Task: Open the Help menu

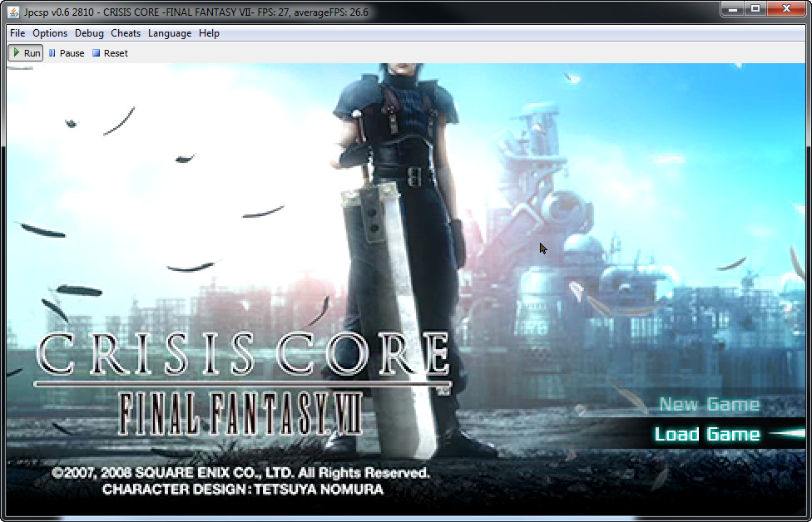Action: pos(209,33)
